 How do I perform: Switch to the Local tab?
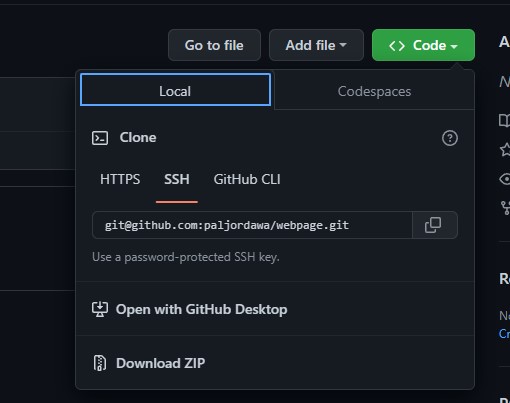tap(175, 90)
